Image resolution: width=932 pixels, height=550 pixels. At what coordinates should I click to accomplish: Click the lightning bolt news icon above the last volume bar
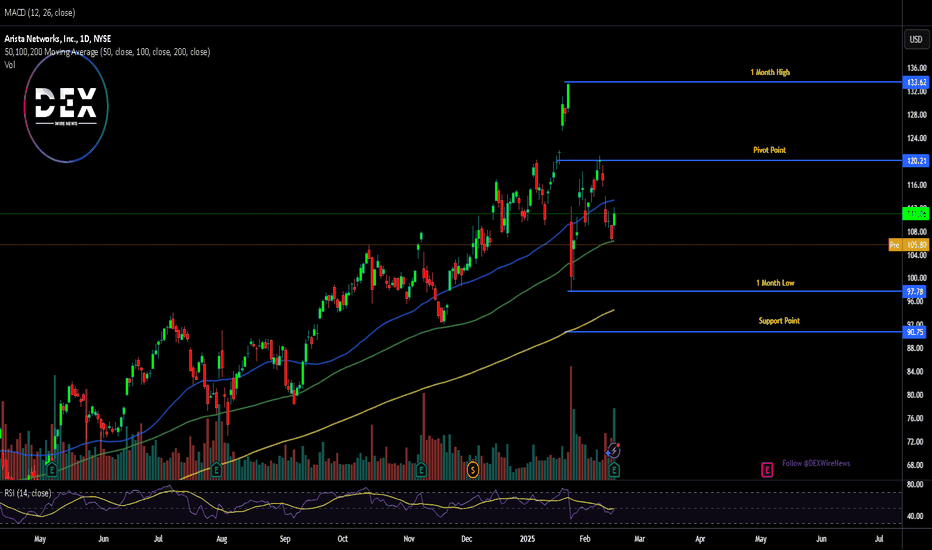(614, 452)
